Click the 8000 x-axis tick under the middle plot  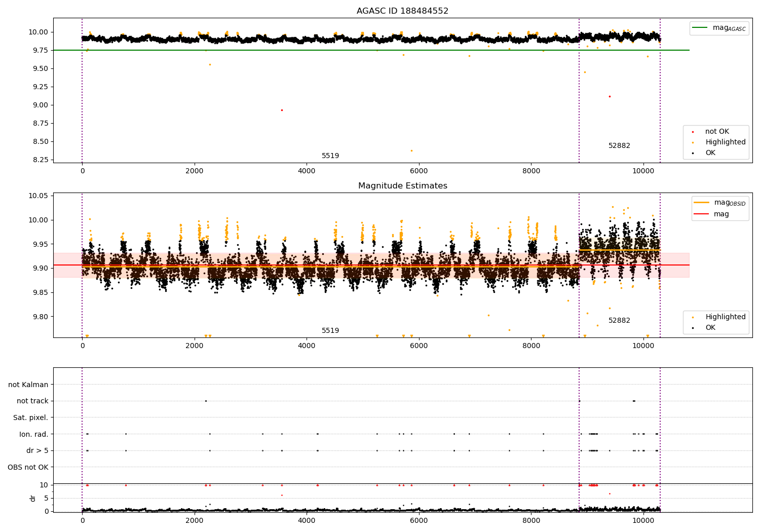531,346
